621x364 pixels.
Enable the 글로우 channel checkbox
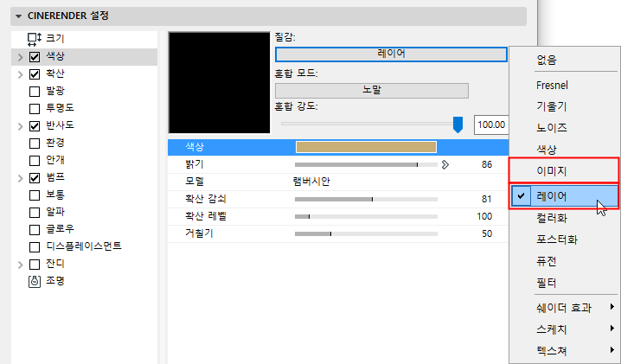pyautogui.click(x=35, y=230)
